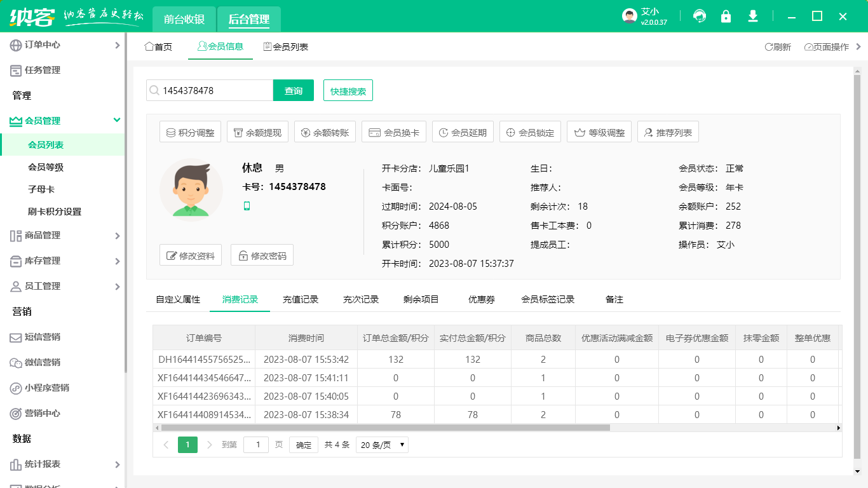Click the mobile phone icon under member avatar
The height and width of the screenshot is (488, 868).
pyautogui.click(x=247, y=206)
